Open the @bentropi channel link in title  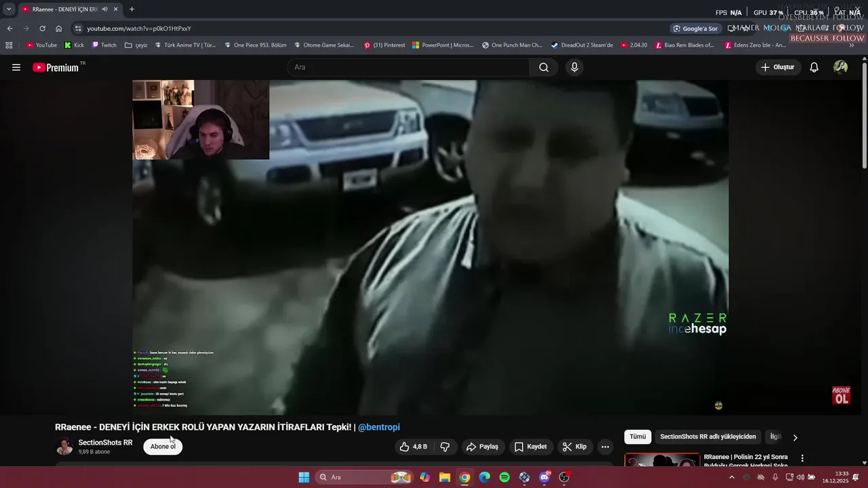pos(379,427)
